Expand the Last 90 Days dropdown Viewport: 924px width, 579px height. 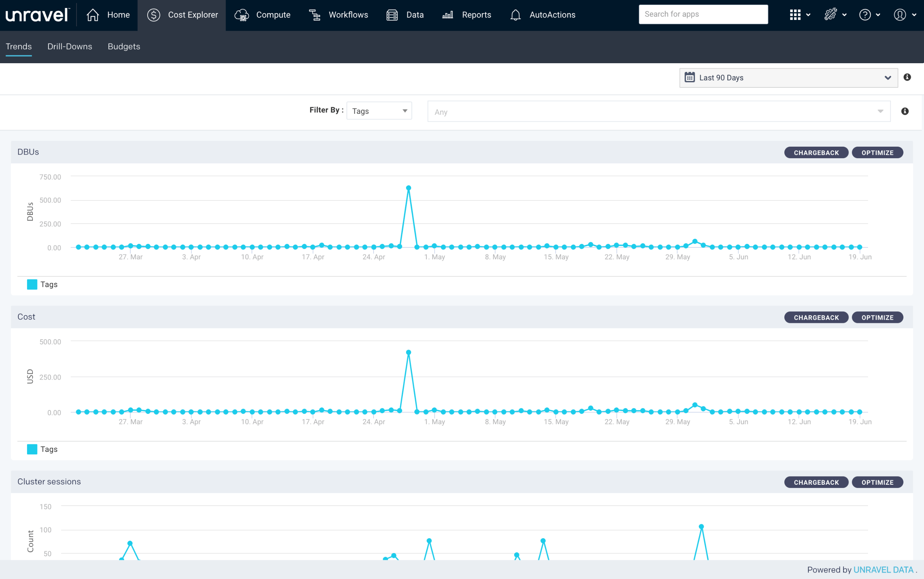pos(788,78)
